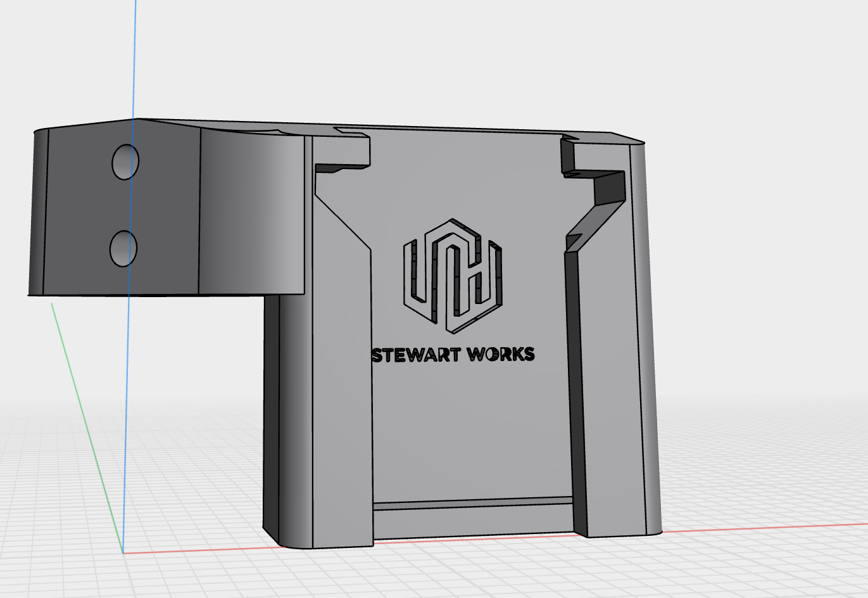Click the lower mounting hole on the bracket
The width and height of the screenshot is (868, 598).
coord(123,248)
